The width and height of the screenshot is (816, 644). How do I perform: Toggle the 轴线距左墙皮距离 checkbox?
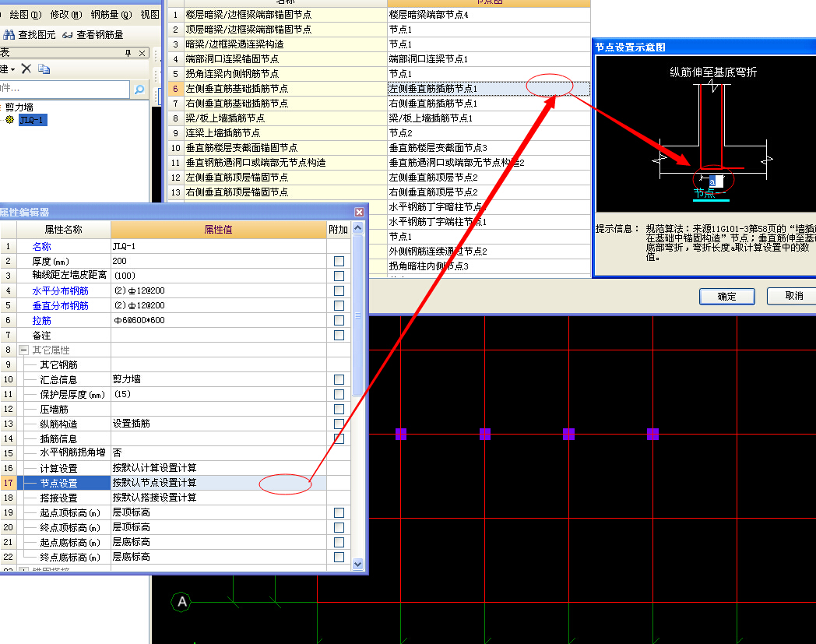tap(339, 276)
